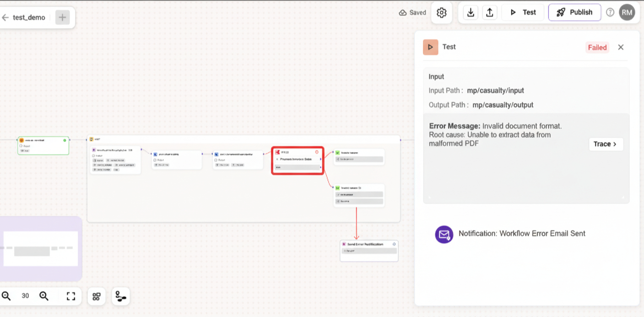The image size is (644, 317).
Task: Click the download icon in top toolbar
Action: pos(471,13)
